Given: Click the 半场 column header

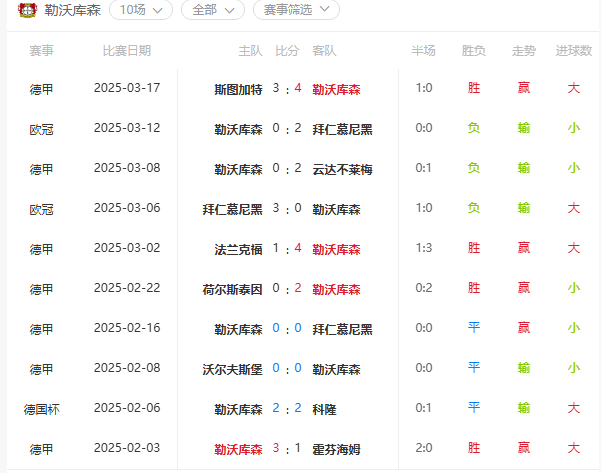Looking at the screenshot, I should pos(423,51).
